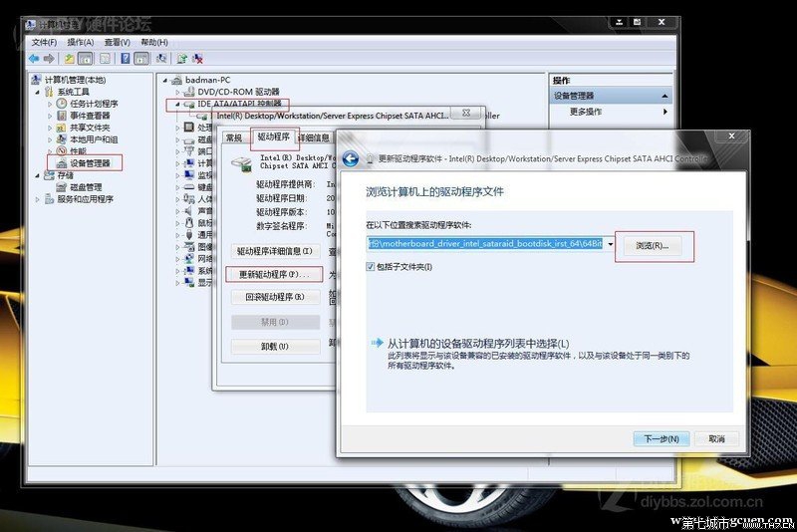Click the 卸载(U) button
Image resolution: width=797 pixels, height=532 pixels.
click(275, 347)
